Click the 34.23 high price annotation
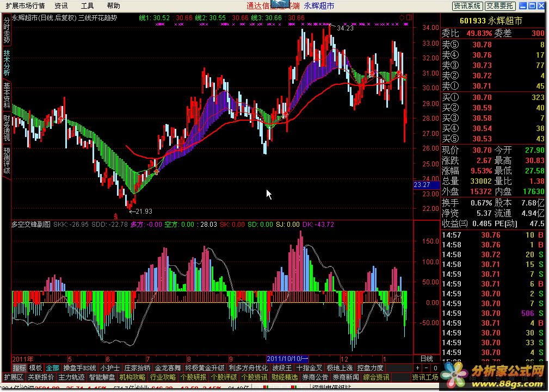549x392 pixels. click(x=345, y=28)
